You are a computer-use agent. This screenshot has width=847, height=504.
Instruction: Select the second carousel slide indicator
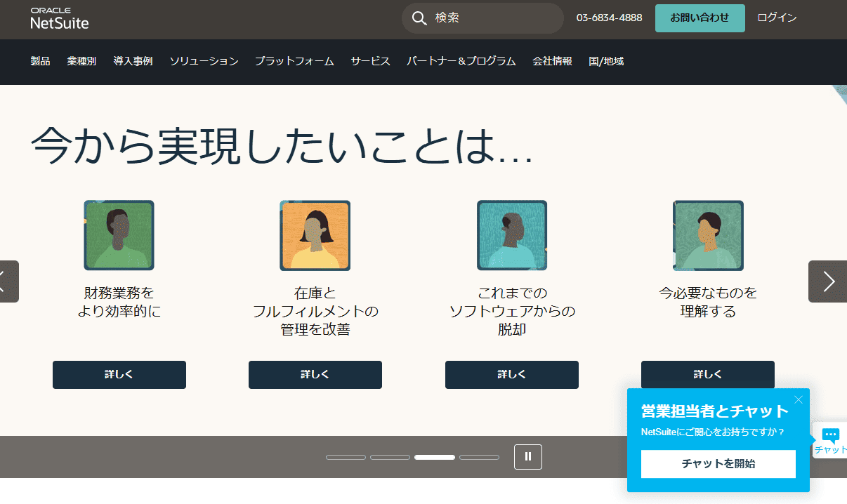pyautogui.click(x=390, y=457)
